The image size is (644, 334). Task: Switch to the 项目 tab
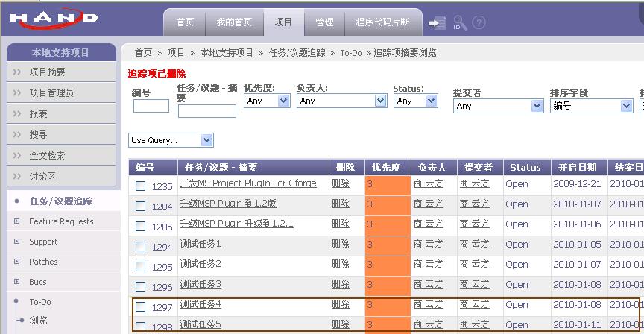[283, 22]
